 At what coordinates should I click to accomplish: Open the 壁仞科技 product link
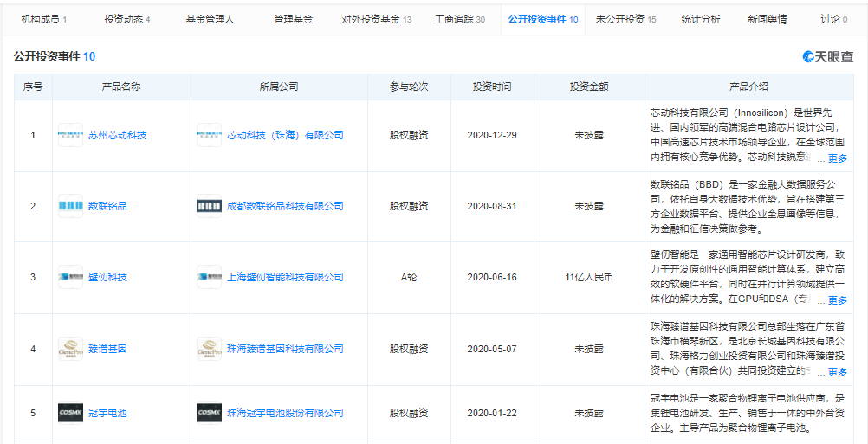pos(108,277)
